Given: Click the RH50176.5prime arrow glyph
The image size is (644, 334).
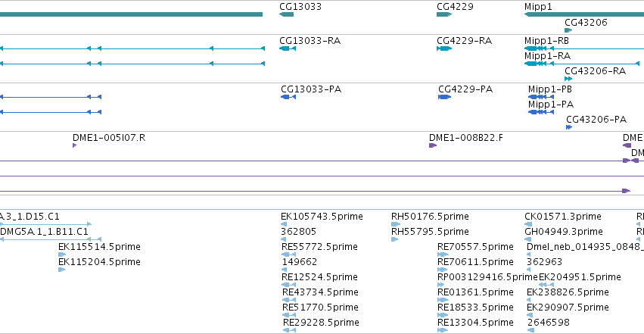Looking at the screenshot, I should (396, 224).
